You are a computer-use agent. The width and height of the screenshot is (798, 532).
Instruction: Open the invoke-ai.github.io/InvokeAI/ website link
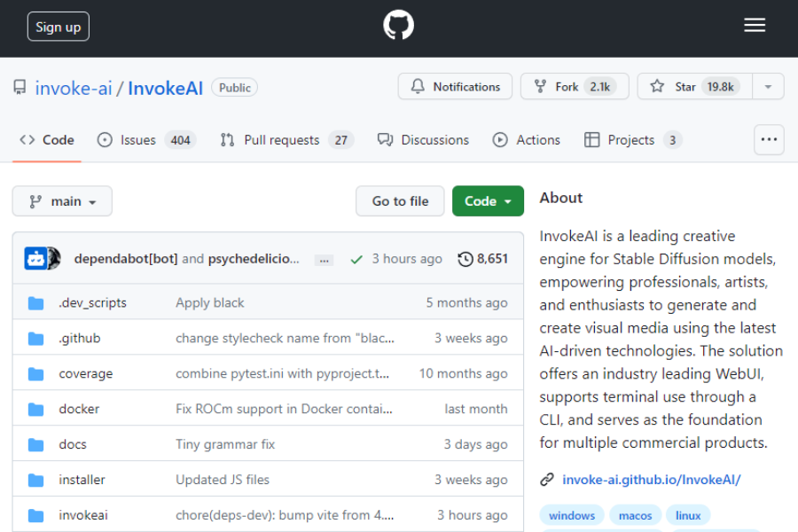click(x=651, y=480)
